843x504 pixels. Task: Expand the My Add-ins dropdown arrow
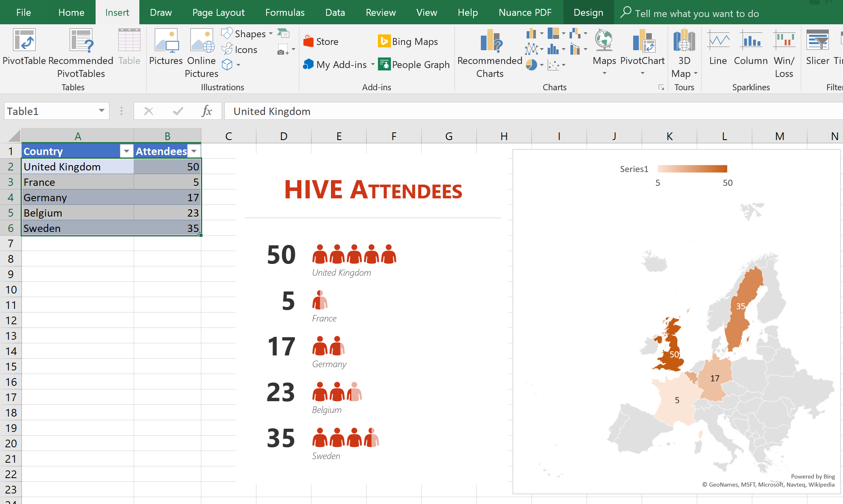373,65
